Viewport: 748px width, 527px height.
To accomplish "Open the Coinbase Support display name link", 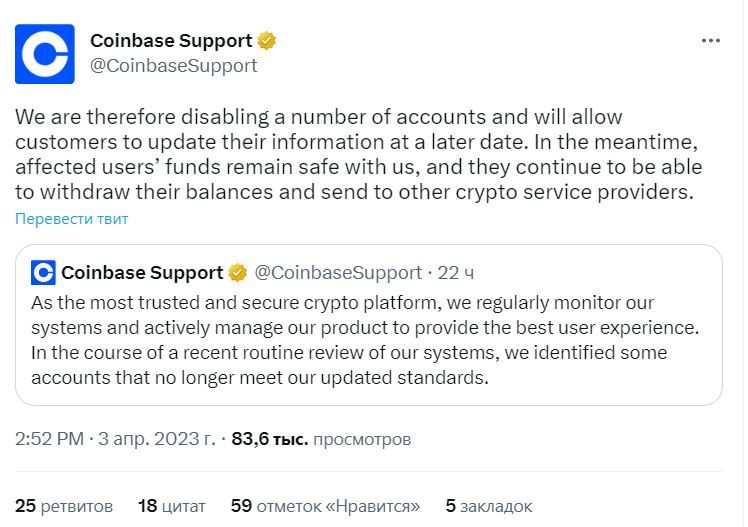I will [x=171, y=41].
